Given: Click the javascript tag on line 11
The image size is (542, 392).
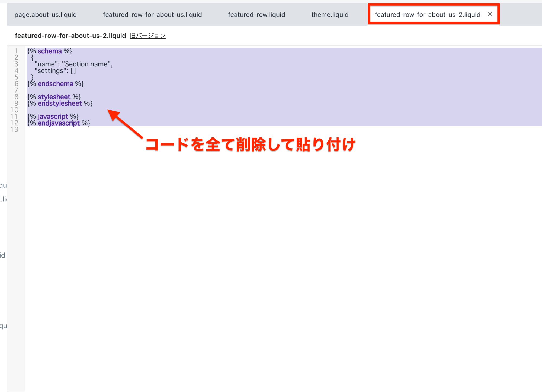Looking at the screenshot, I should pos(53,117).
